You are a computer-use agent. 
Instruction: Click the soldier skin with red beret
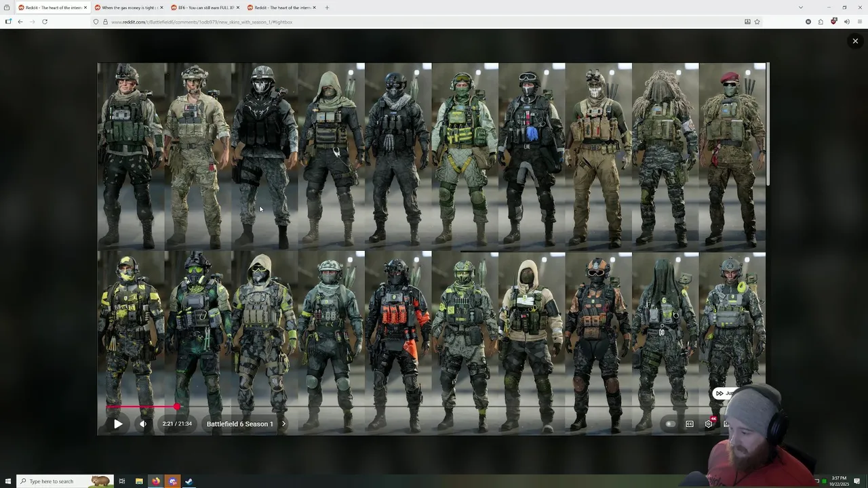pyautogui.click(x=732, y=156)
